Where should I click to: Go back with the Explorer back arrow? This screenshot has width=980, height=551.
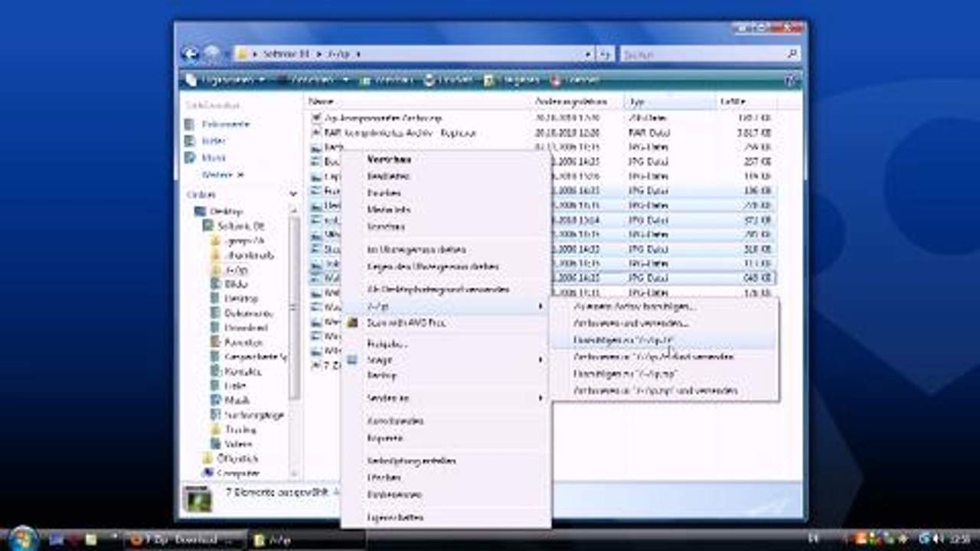tap(190, 54)
